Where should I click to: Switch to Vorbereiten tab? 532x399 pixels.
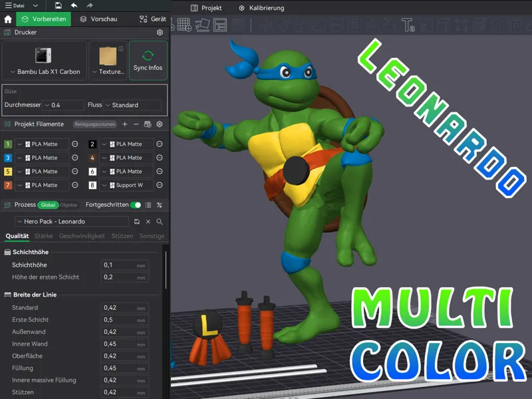44,19
